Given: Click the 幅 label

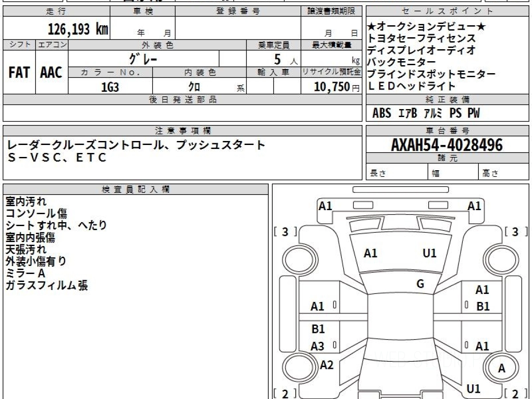Looking at the screenshot, I should click(x=436, y=173).
